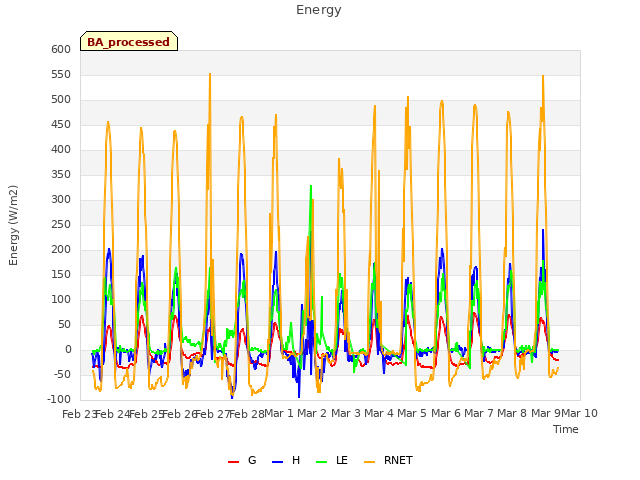Select the Feb 25 x-axis tick
Screen dimensions: 640x480
146,414
